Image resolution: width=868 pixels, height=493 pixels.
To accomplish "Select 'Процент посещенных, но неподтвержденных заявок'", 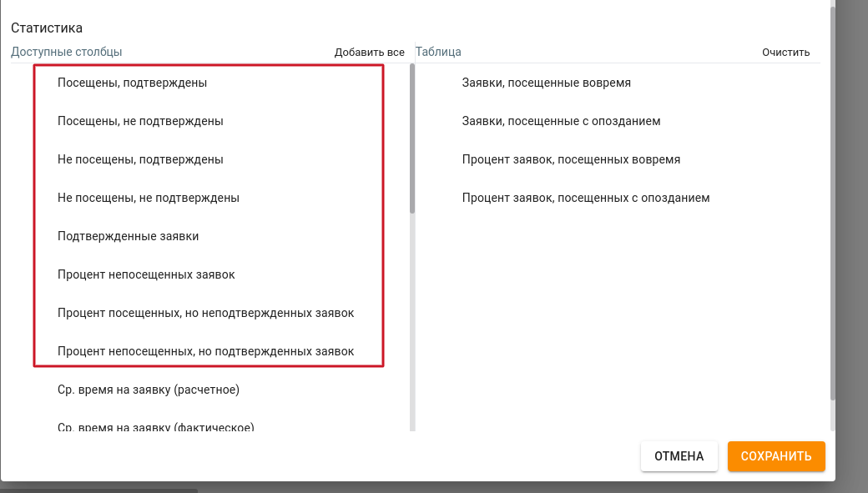I will (x=205, y=313).
